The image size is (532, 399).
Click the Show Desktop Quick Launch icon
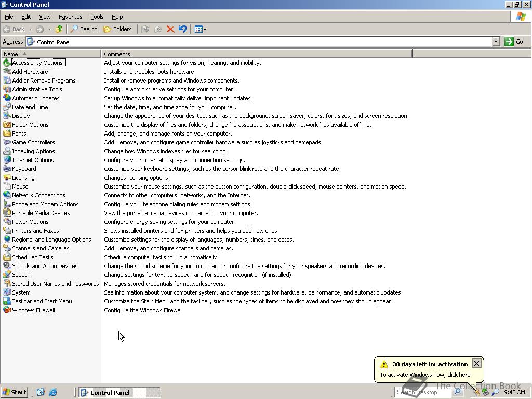41,392
